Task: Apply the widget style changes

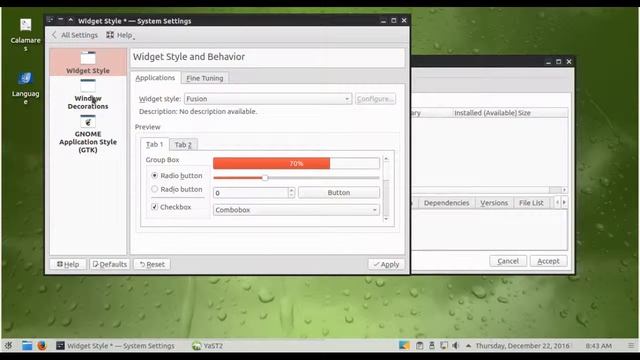Action: [x=386, y=264]
